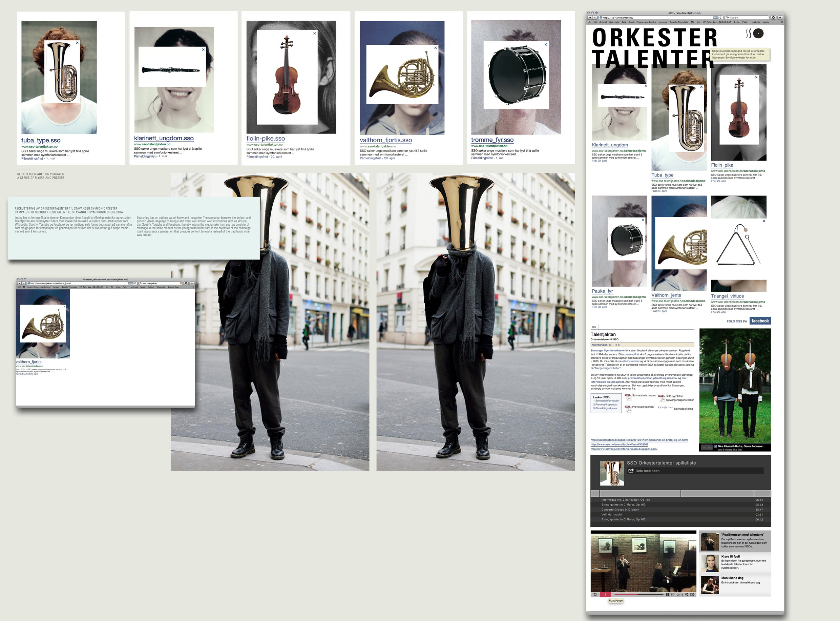Image resolution: width=840 pixels, height=621 pixels.
Task: Open the valthorn_fjortis link in the small window
Action: 28,362
